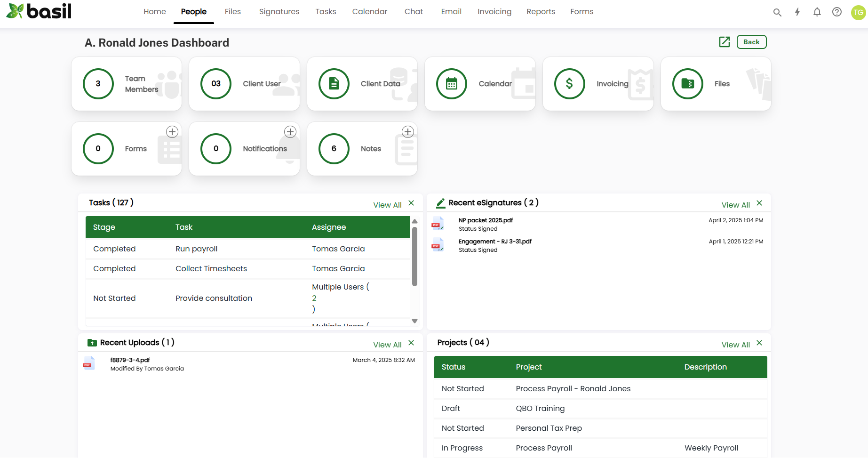
Task: Open the notifications bell icon
Action: pyautogui.click(x=817, y=12)
